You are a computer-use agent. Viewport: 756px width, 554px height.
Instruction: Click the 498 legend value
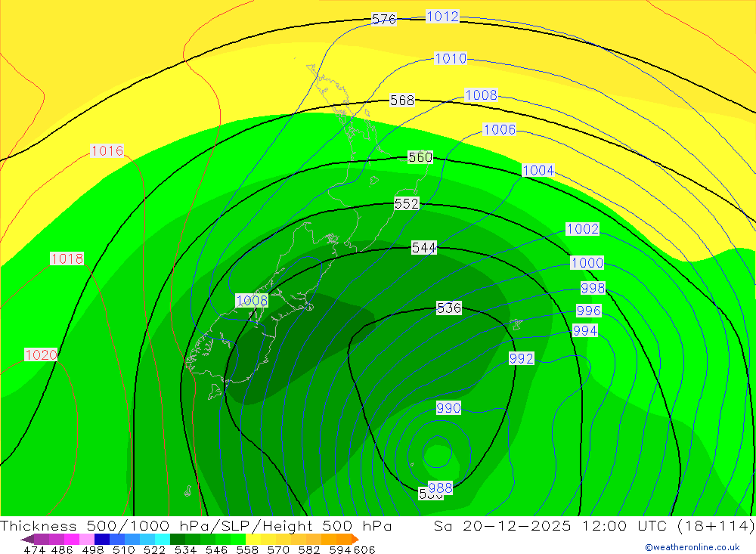click(92, 549)
